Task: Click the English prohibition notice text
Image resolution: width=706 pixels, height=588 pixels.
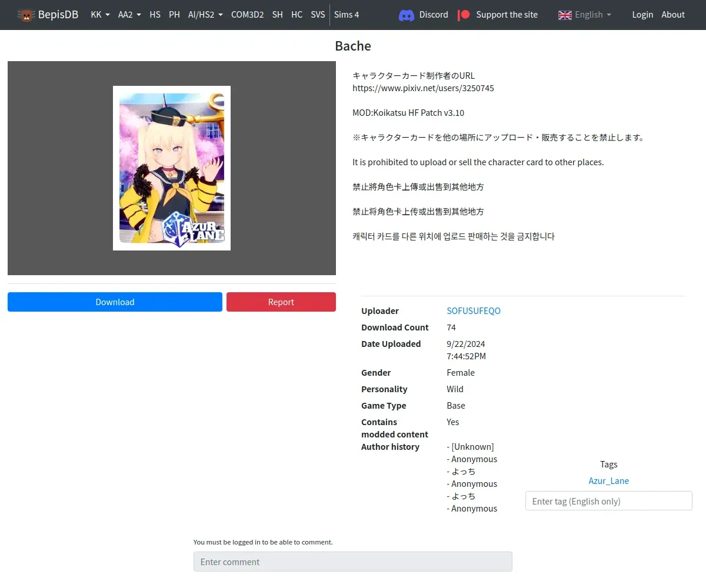Action: tap(478, 162)
